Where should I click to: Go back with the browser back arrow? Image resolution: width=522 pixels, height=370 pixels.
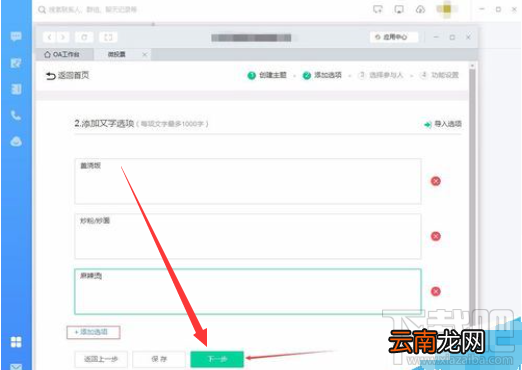[x=49, y=37]
